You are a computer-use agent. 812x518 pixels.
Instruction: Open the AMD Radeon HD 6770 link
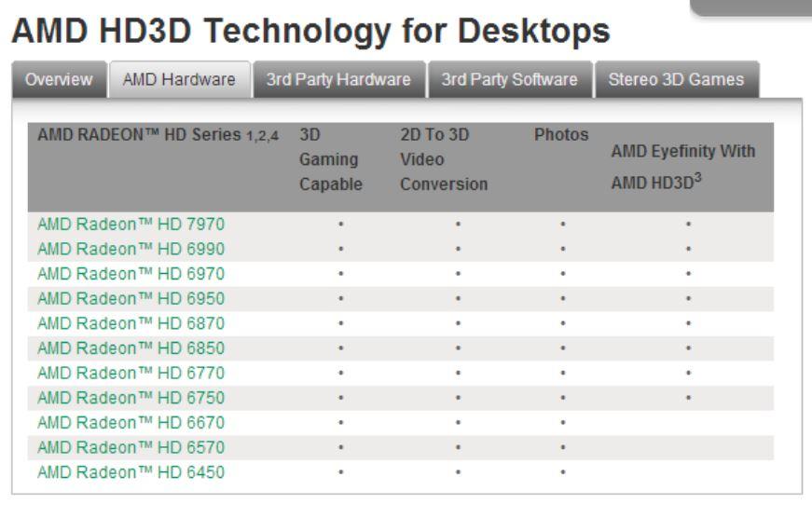(x=131, y=373)
